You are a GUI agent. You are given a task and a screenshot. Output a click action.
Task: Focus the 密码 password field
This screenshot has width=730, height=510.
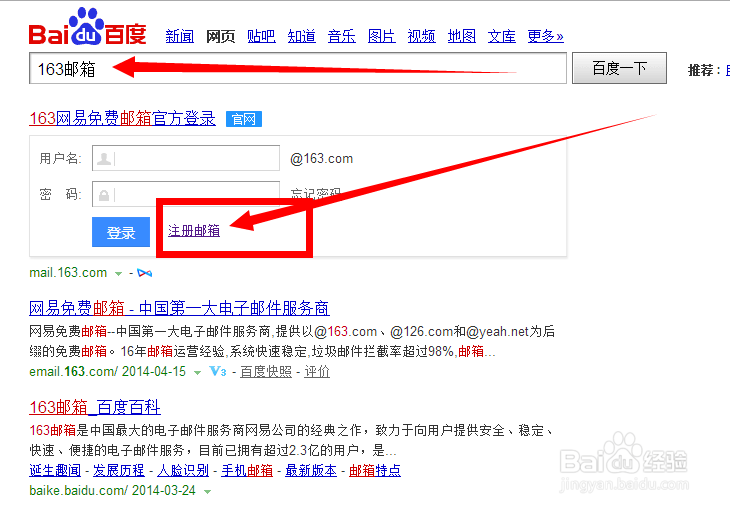pos(186,194)
